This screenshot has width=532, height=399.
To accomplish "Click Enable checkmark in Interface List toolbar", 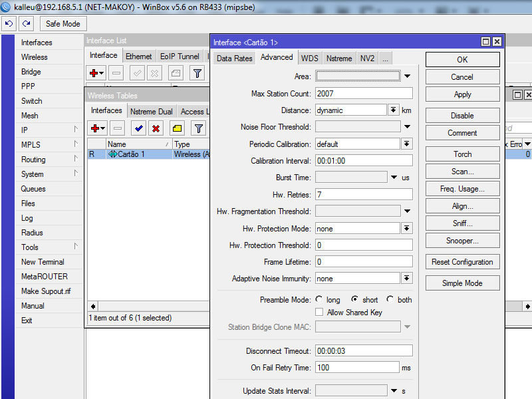I will [x=138, y=73].
